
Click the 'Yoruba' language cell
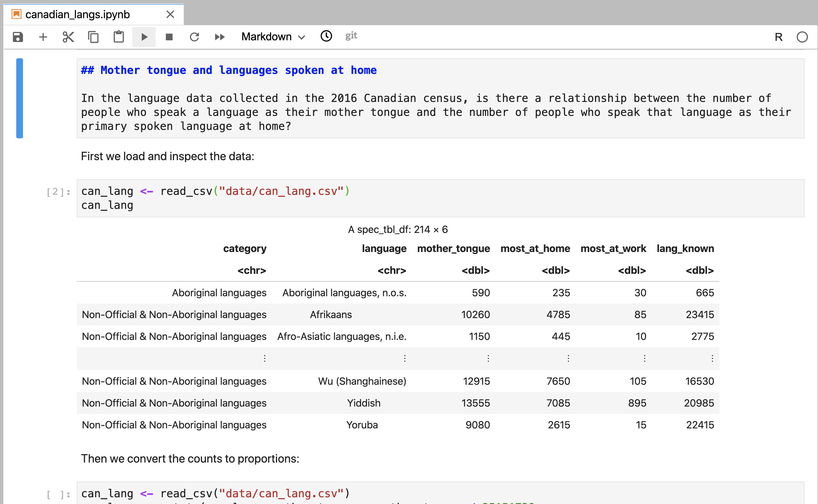[362, 425]
